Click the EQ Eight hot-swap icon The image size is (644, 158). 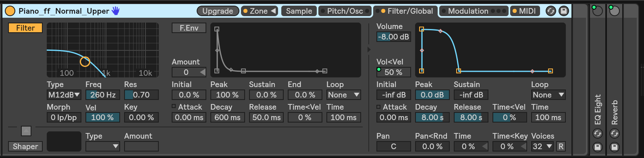(x=598, y=133)
